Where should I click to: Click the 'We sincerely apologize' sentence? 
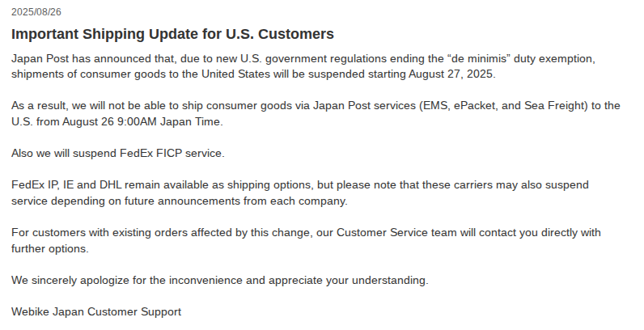click(x=220, y=281)
